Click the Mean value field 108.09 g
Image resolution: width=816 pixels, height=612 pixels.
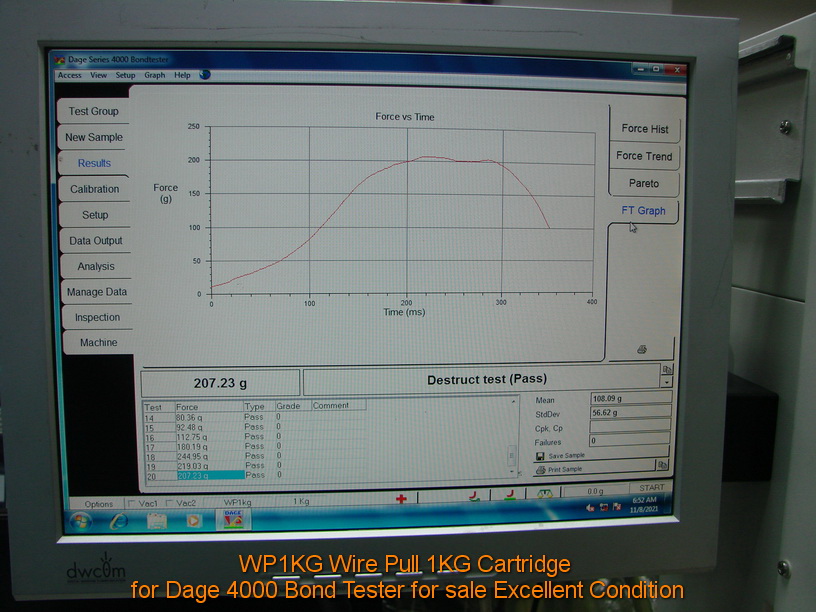point(631,398)
